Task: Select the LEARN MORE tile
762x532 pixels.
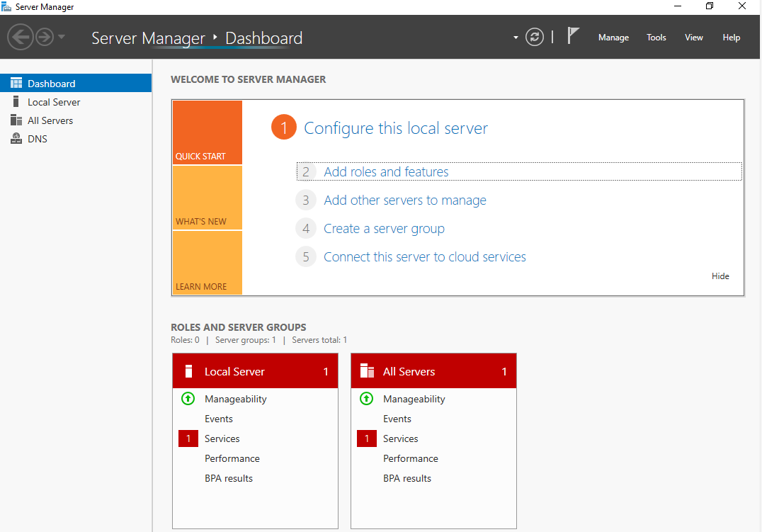Action: pos(207,263)
